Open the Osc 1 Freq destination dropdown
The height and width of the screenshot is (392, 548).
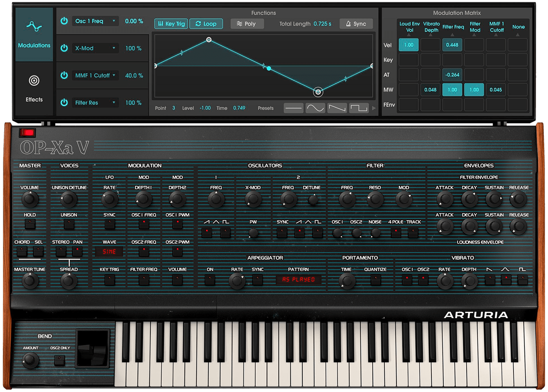pyautogui.click(x=95, y=21)
